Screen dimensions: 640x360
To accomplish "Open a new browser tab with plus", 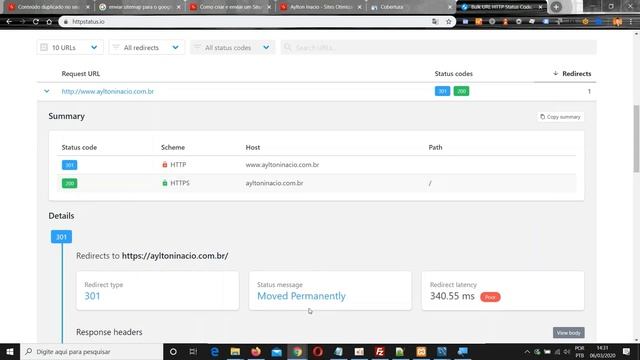I will [x=556, y=7].
